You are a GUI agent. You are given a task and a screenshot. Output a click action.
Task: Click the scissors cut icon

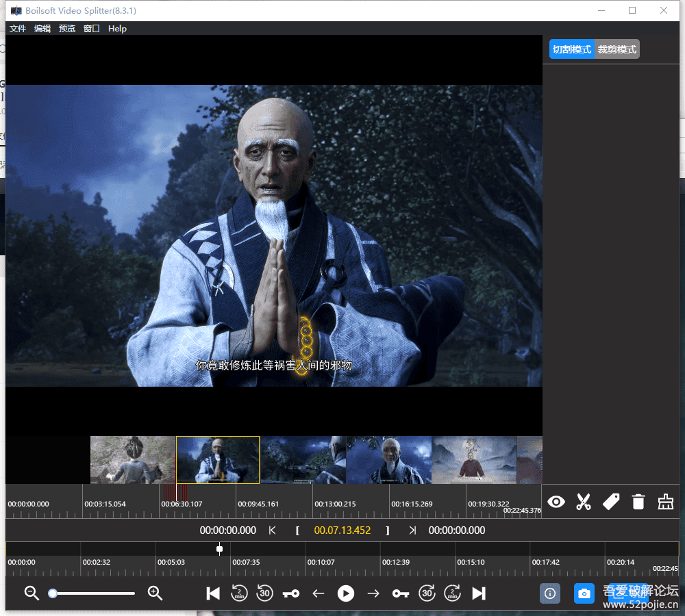click(584, 502)
